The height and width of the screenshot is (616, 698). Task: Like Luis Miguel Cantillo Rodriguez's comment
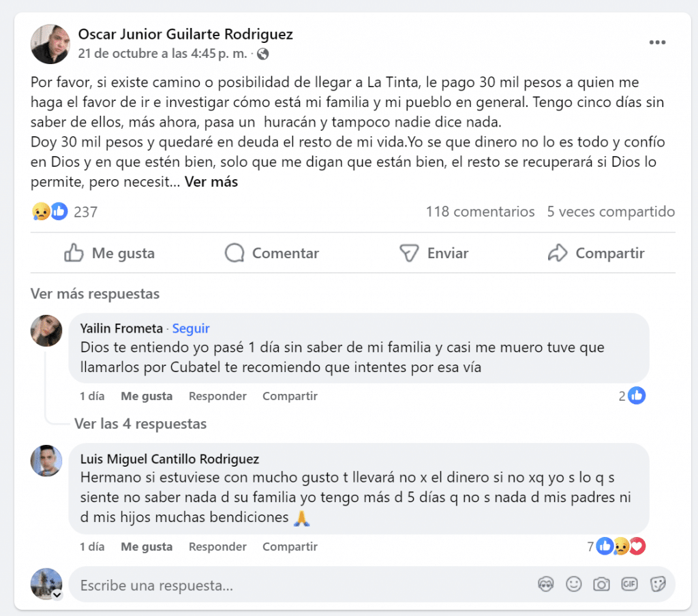[147, 546]
